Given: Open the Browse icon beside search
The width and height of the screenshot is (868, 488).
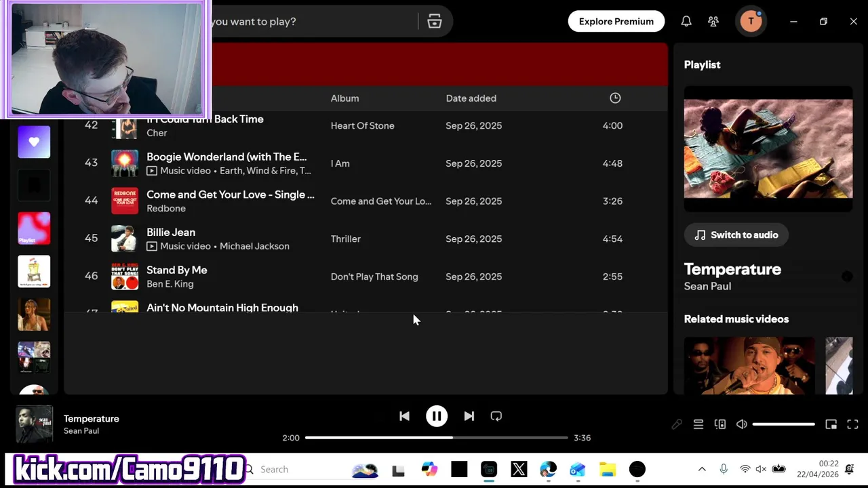Looking at the screenshot, I should pos(435,22).
